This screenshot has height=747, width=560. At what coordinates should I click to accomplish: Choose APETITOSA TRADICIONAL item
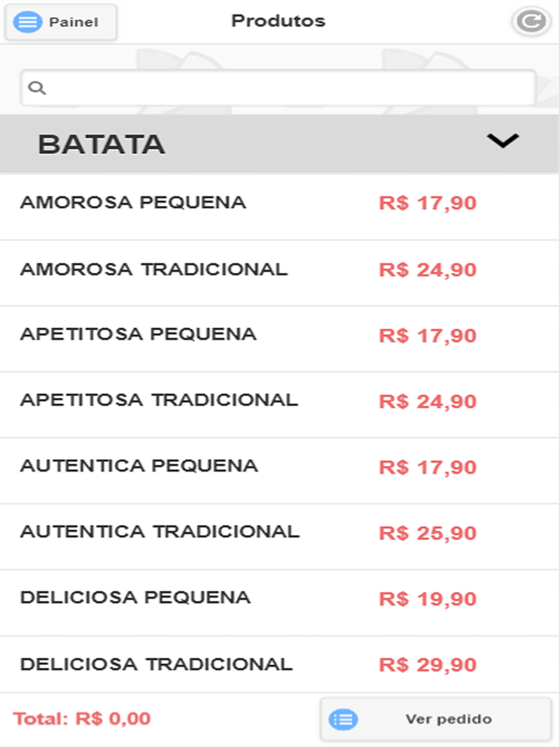click(279, 405)
